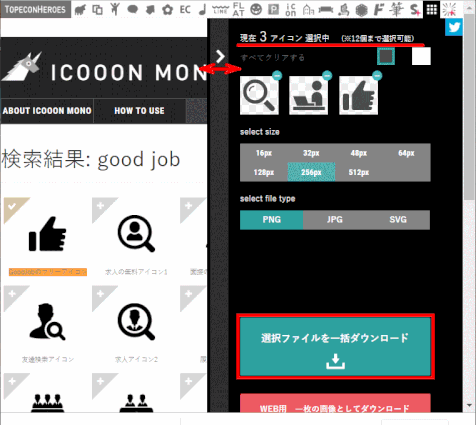The image size is (476, 425).
Task: Open the starburst site icon
Action: [449, 9]
